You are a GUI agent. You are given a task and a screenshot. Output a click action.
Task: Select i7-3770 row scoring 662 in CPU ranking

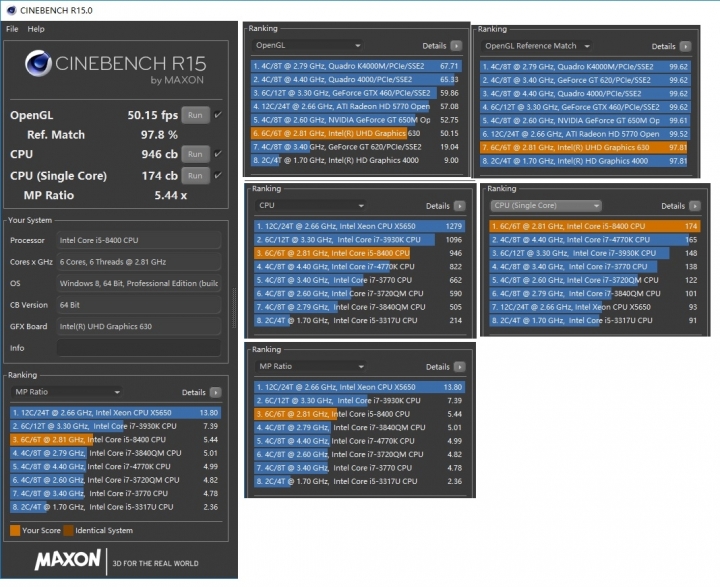tap(360, 280)
